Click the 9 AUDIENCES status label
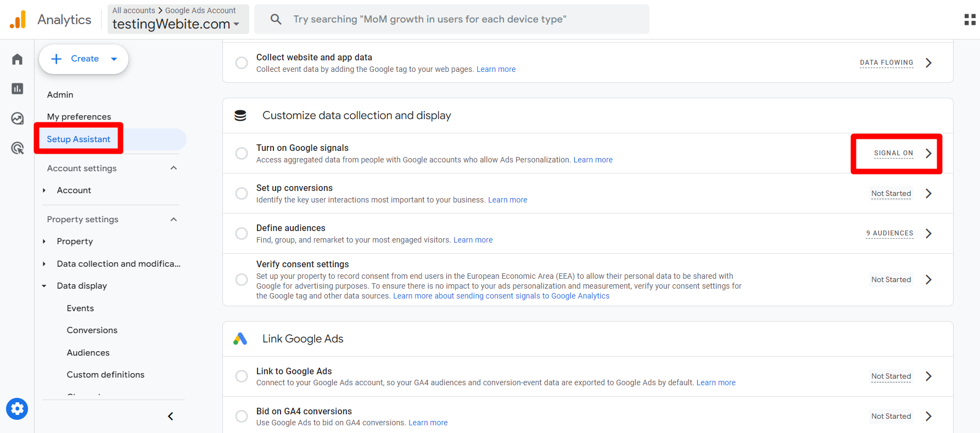The height and width of the screenshot is (433, 980). (890, 233)
